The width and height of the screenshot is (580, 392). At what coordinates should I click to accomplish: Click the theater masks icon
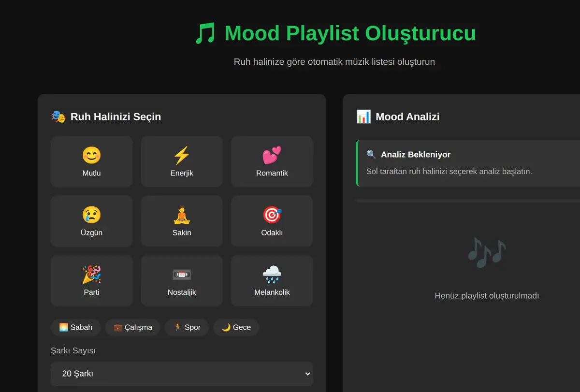coord(58,116)
